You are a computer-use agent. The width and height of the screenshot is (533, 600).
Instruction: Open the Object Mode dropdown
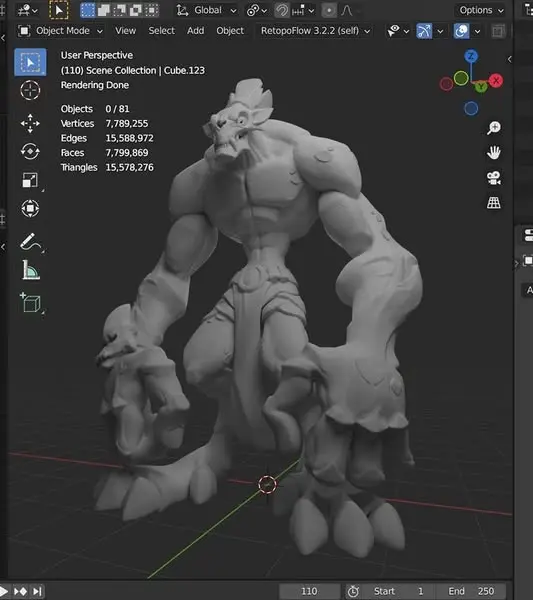point(61,31)
